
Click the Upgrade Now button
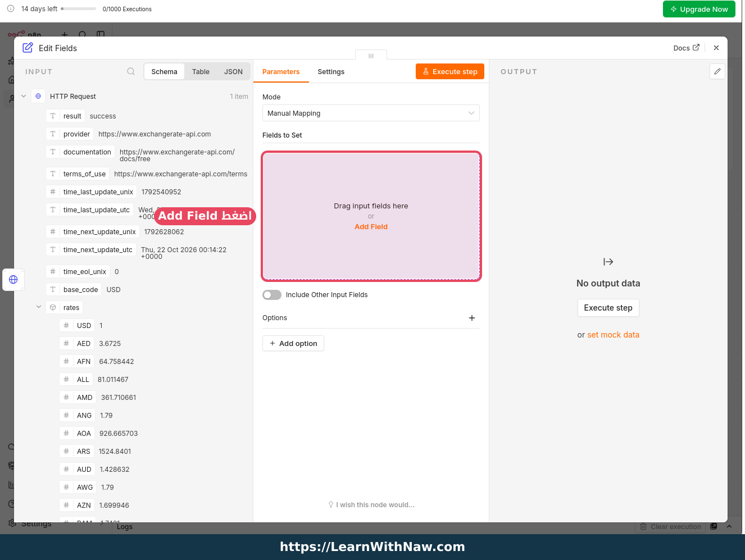pos(699,9)
